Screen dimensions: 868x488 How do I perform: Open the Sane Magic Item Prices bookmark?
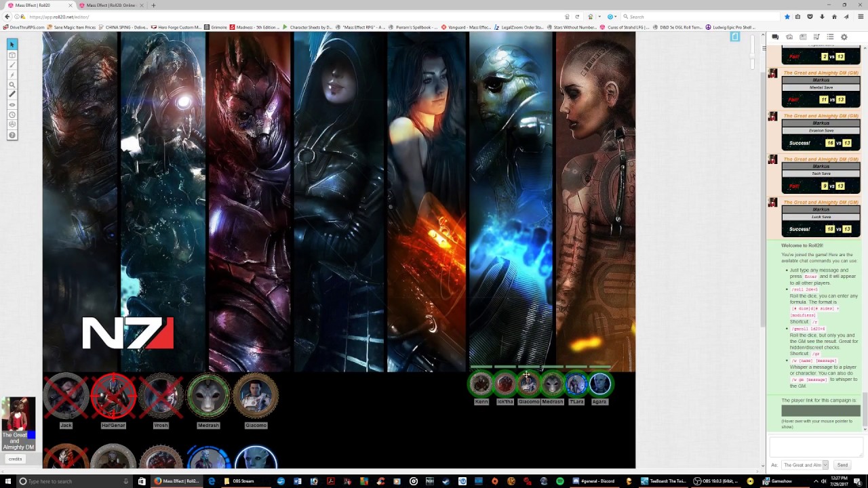[72, 27]
